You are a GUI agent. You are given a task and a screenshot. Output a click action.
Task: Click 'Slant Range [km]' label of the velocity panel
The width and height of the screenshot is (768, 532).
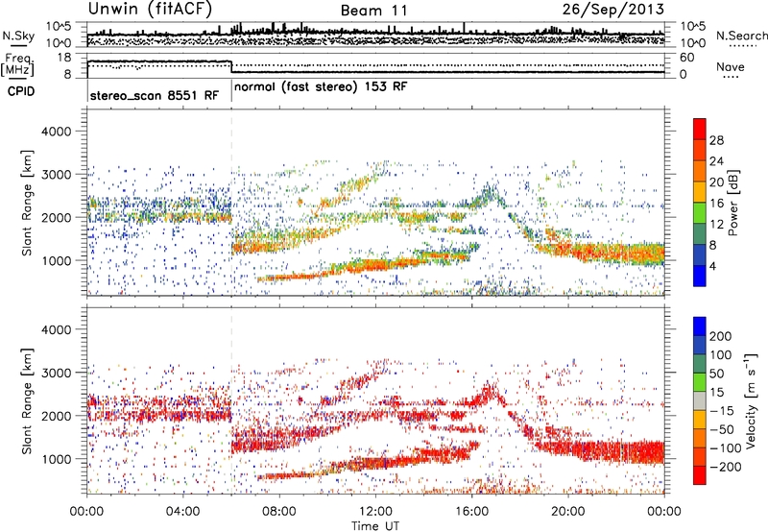pos(27,400)
